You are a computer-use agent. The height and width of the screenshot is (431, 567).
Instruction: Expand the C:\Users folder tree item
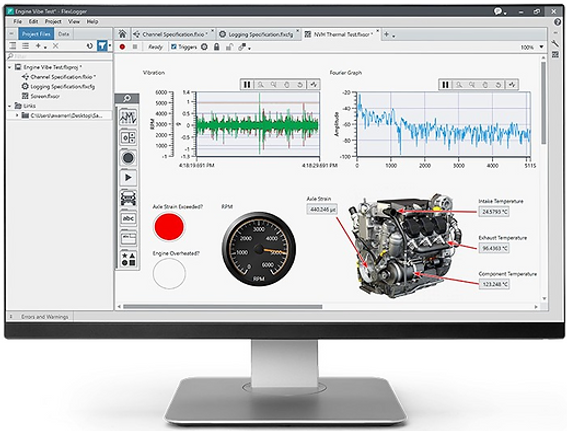click(x=17, y=115)
